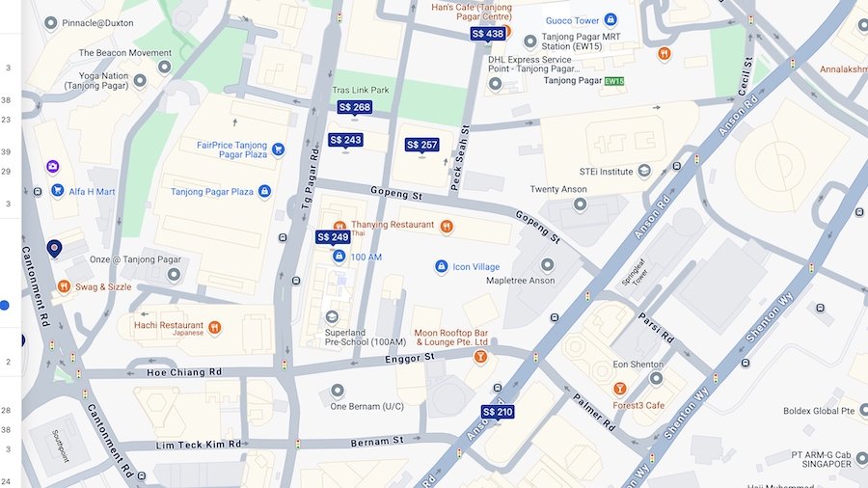Select the S$ 438 price marker
Screen dimensions: 868x488
pos(488,34)
